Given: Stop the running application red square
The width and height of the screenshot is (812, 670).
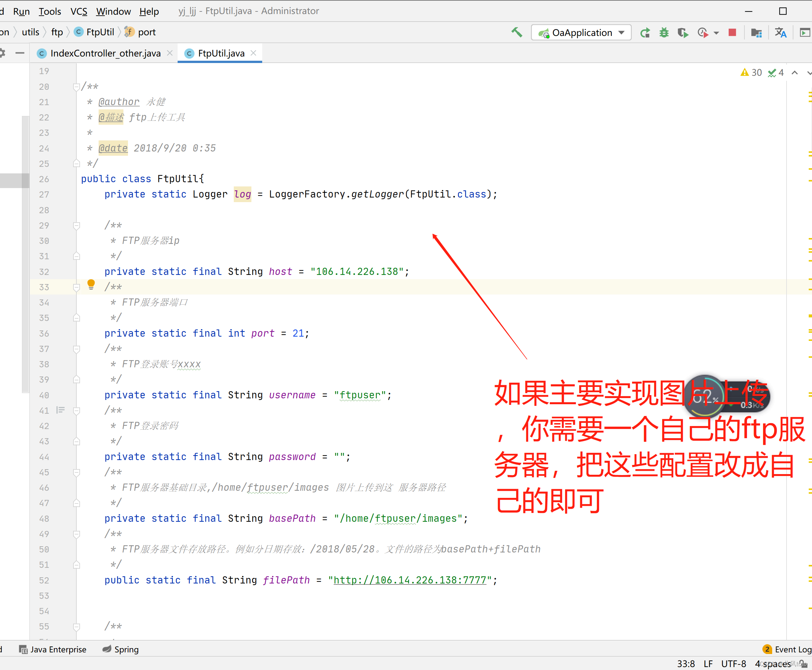Looking at the screenshot, I should (x=732, y=32).
